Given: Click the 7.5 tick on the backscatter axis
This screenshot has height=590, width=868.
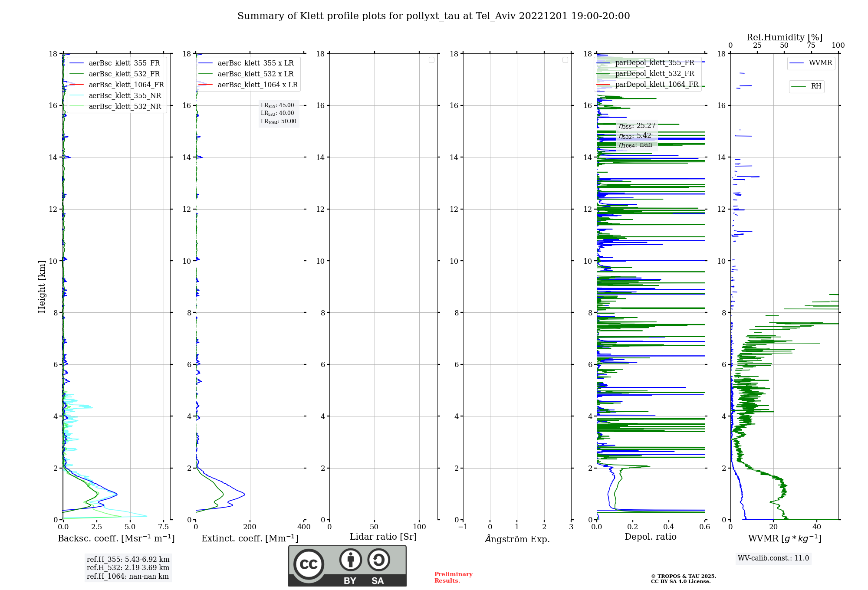Looking at the screenshot, I should point(164,527).
